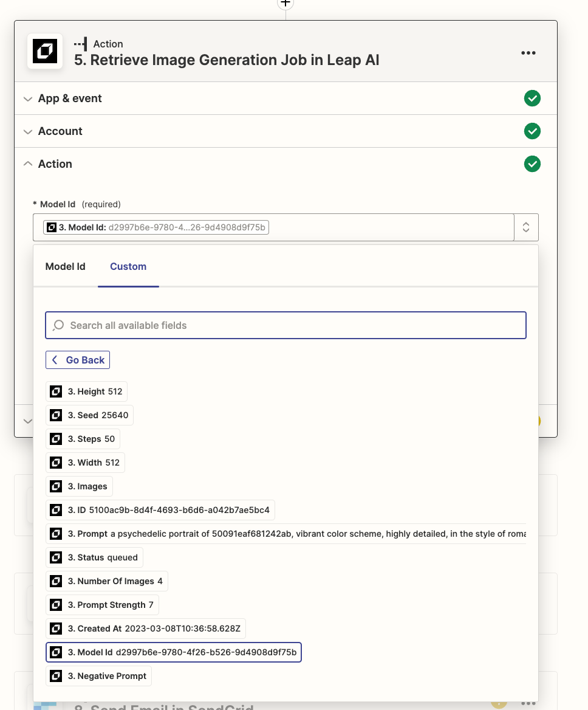588x710 pixels.
Task: Click the search magnifier icon in field search
Action: pos(58,325)
